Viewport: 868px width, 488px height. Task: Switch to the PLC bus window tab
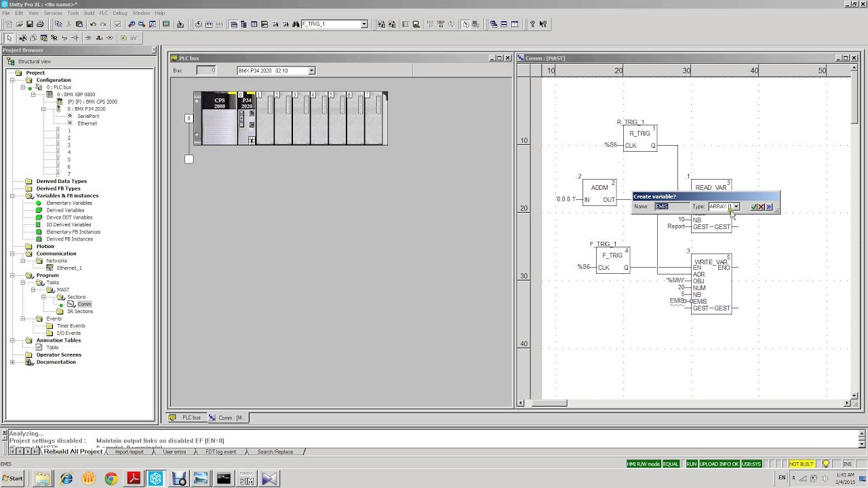tap(186, 418)
